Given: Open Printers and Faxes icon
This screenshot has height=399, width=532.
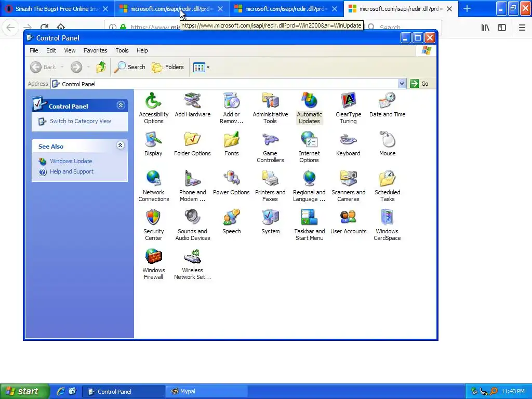Looking at the screenshot, I should click(270, 186).
